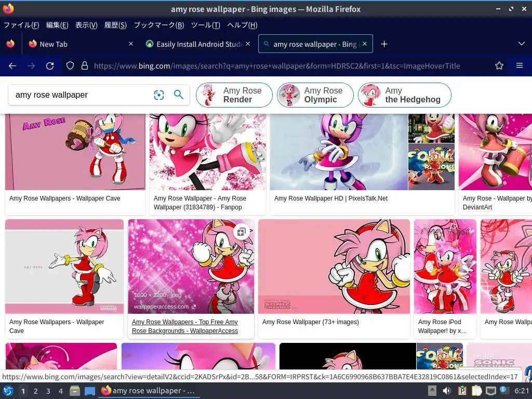This screenshot has height=399, width=532.
Task: Select the Amy the Hedgehog suggestion
Action: click(404, 95)
